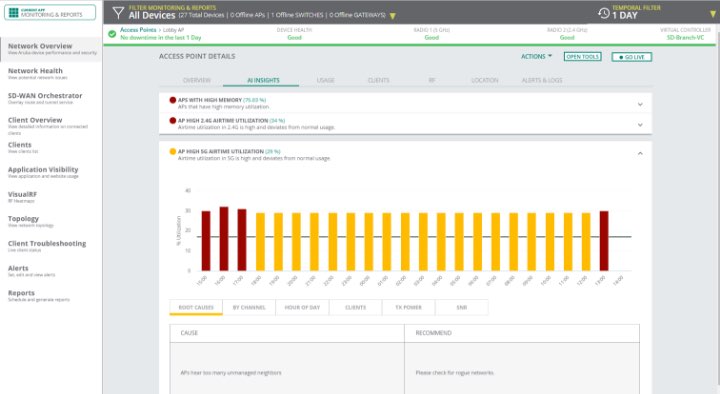This screenshot has width=720, height=394.
Task: Open Network Health in the sidebar
Action: pos(35,71)
